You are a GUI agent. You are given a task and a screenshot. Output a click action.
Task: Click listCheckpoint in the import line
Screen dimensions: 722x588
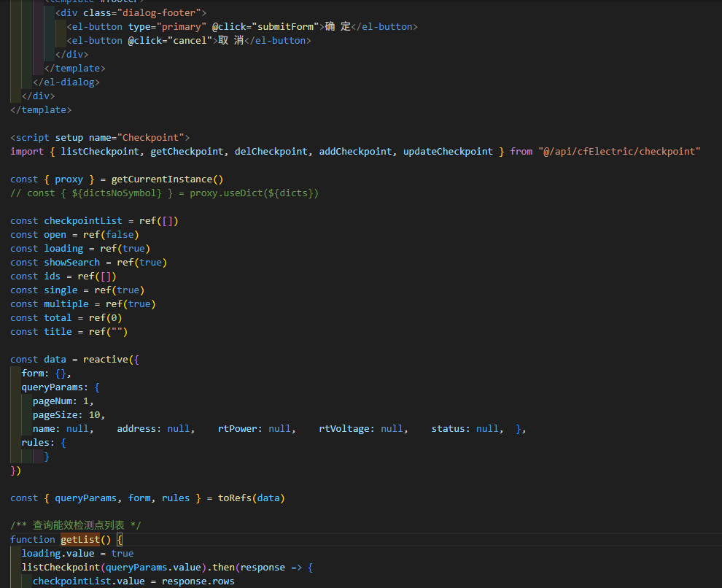pyautogui.click(x=100, y=152)
